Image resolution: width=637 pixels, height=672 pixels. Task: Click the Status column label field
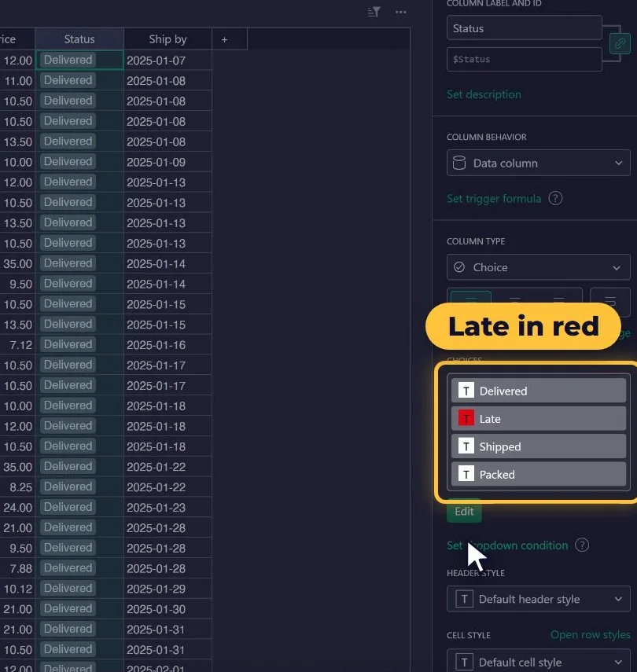[x=525, y=28]
